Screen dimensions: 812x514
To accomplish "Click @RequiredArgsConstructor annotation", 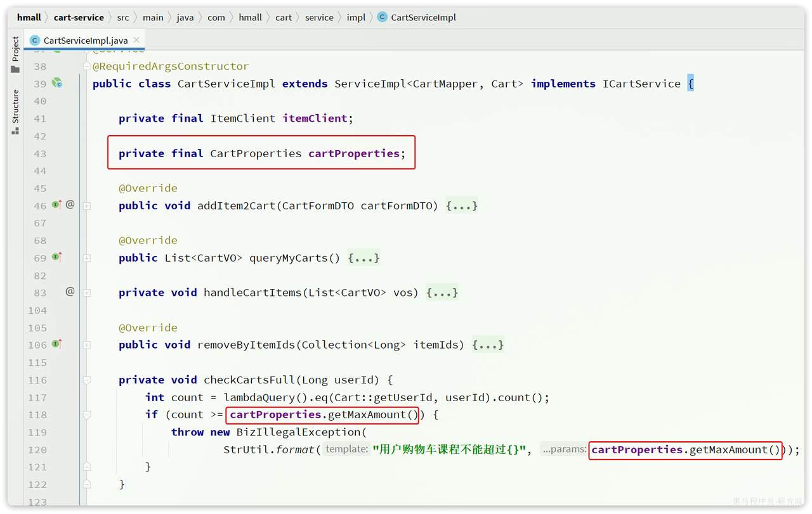I will 171,66.
